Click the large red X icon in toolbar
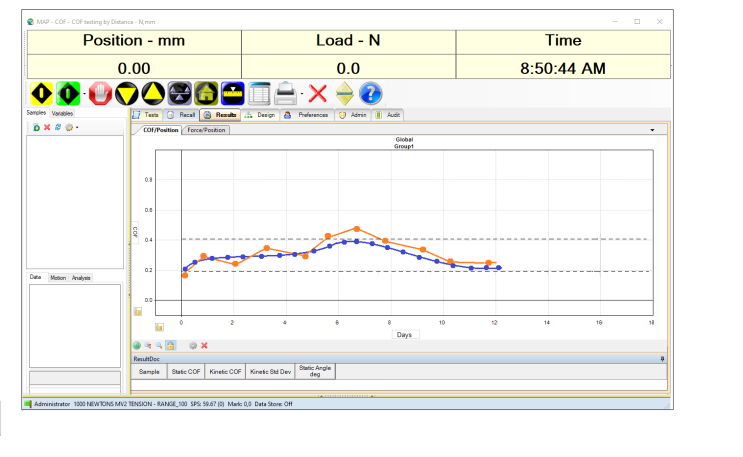 (x=317, y=93)
